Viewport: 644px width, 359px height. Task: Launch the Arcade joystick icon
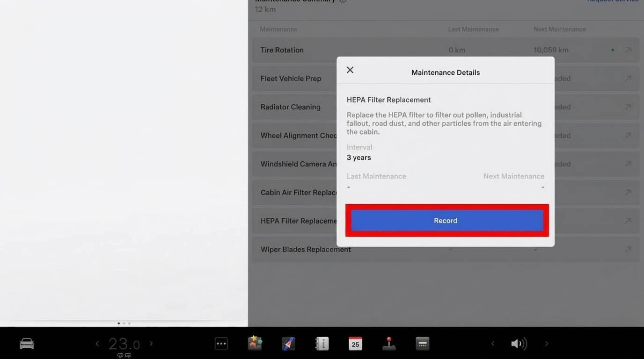389,344
